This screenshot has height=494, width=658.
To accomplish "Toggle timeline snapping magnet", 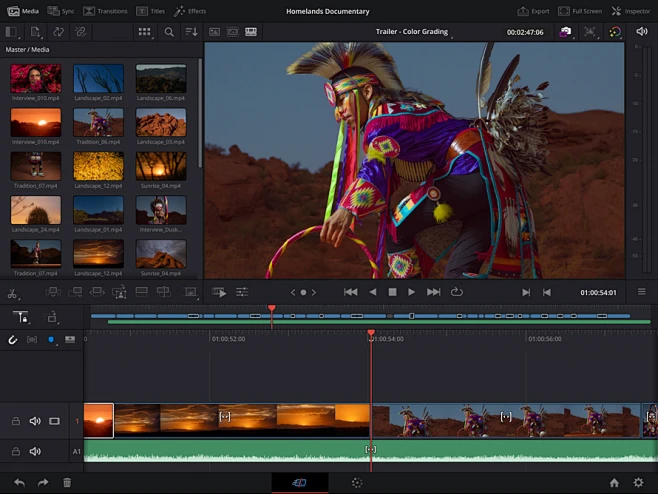I will pyautogui.click(x=13, y=340).
